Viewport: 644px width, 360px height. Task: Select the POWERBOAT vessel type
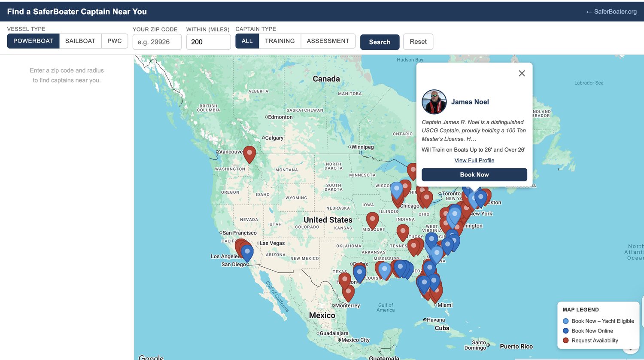pyautogui.click(x=33, y=41)
